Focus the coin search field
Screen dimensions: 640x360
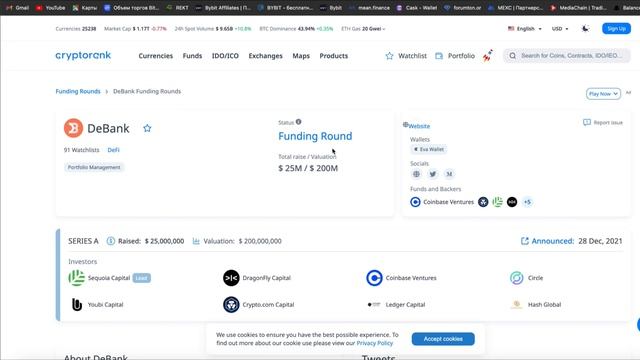(x=567, y=56)
